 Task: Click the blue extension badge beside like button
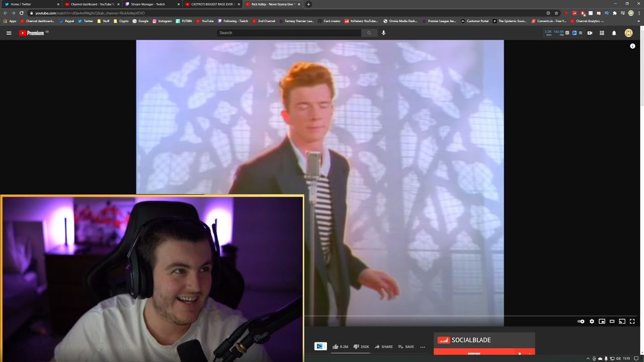(320, 346)
